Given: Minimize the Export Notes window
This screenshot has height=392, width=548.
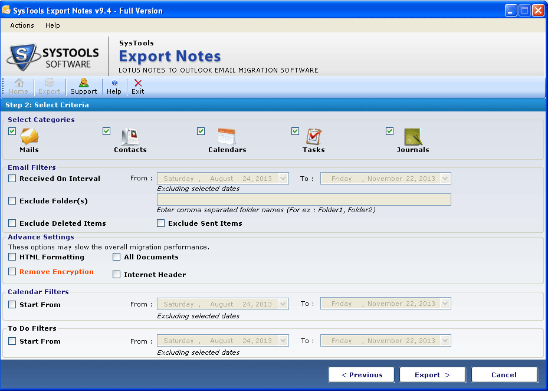Looking at the screenshot, I should click(511, 11).
